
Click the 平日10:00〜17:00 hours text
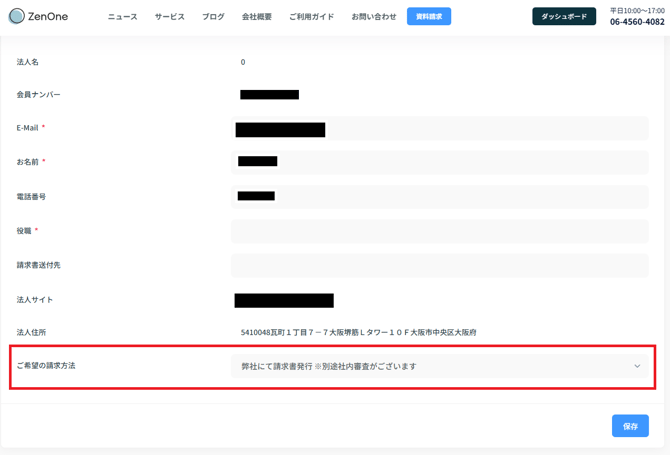637,11
